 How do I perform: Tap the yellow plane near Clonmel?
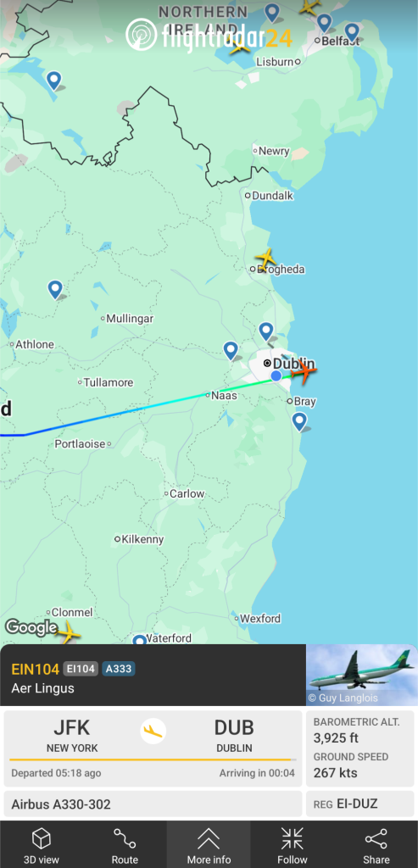tap(68, 632)
